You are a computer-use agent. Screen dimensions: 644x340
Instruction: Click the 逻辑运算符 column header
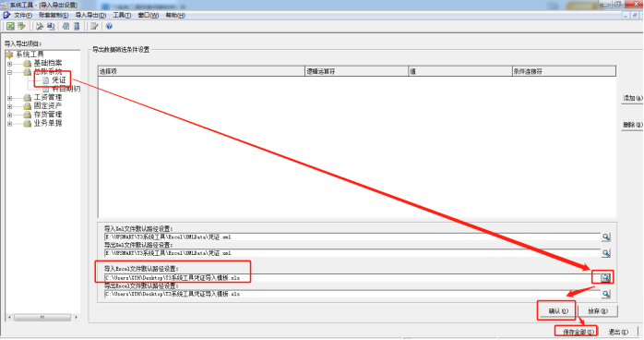coord(356,71)
